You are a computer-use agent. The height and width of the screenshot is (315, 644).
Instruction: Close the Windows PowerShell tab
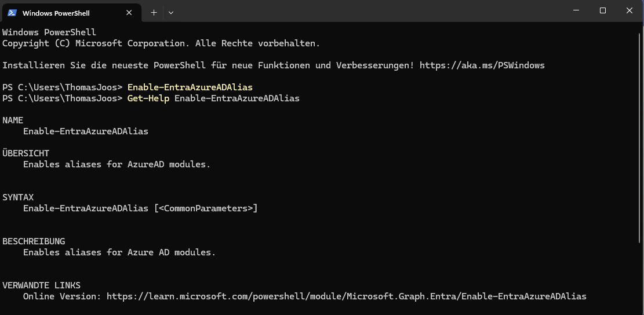130,12
